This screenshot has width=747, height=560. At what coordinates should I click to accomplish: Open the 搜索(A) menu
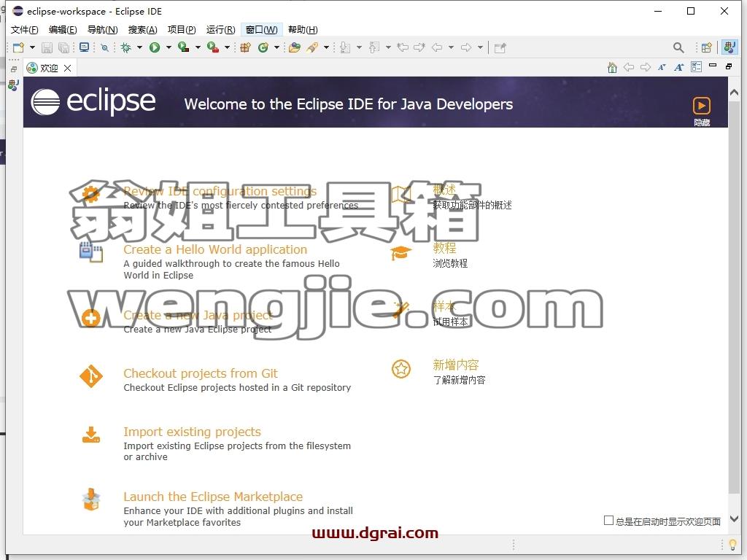142,30
